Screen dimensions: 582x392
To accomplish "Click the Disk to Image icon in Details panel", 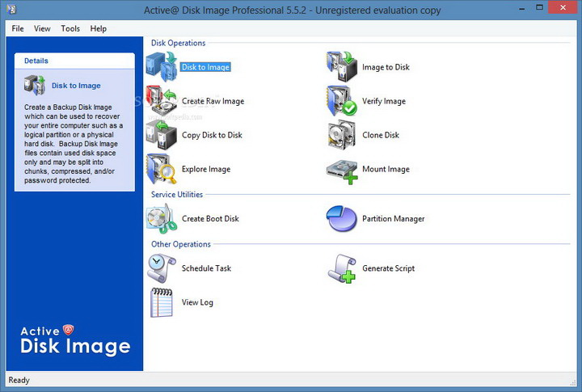I will tap(35, 85).
